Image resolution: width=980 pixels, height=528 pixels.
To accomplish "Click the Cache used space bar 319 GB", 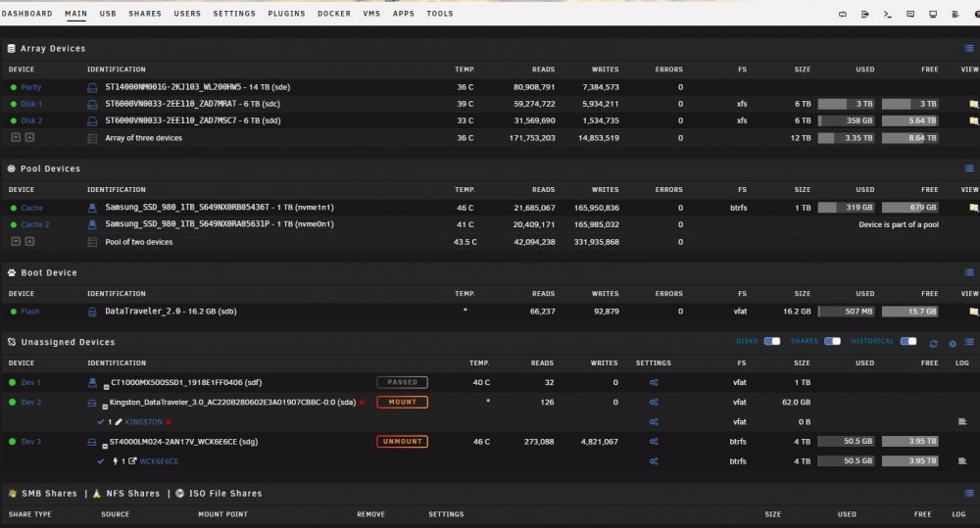I will tap(847, 208).
